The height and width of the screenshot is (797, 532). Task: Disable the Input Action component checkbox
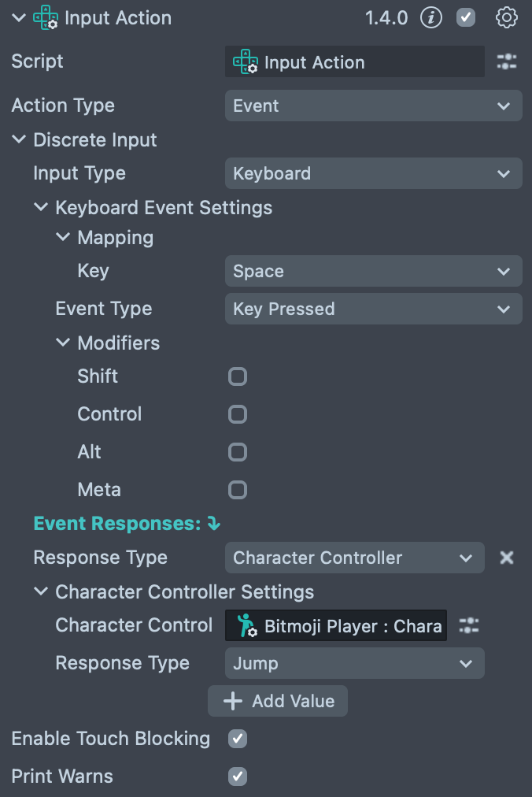click(466, 17)
